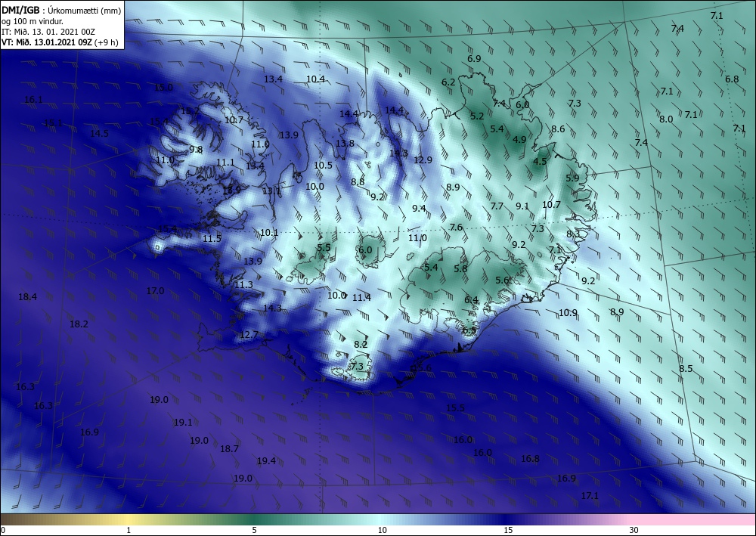
Task: Click the DMI/IGB Úrkomumætti (mm) title text
Action: point(61,10)
